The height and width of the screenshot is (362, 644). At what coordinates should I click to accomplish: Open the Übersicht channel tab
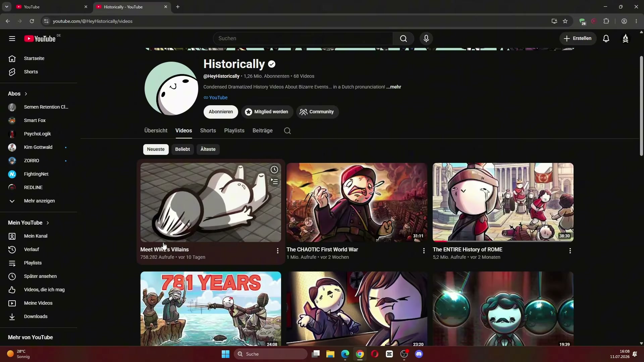(x=156, y=131)
